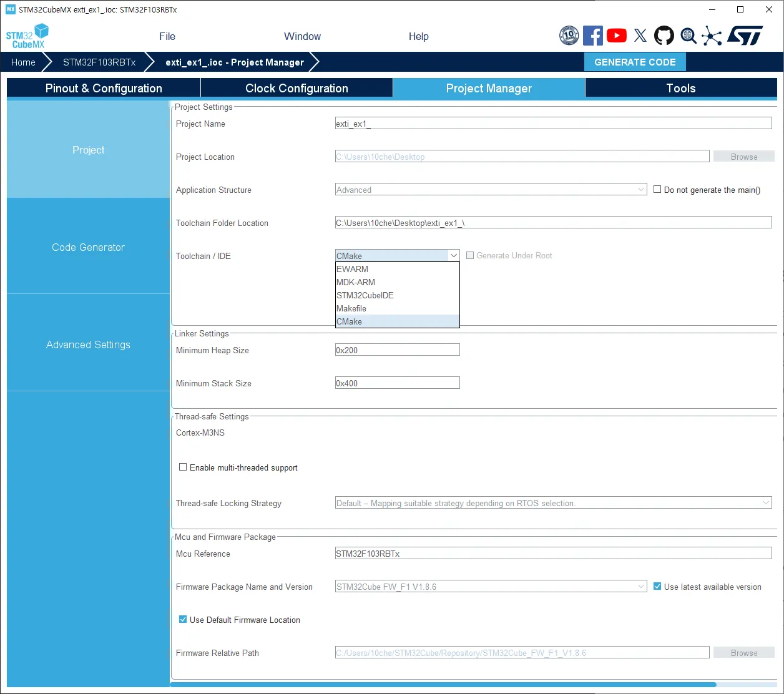Open the Application Structure dropdown

[x=491, y=190]
